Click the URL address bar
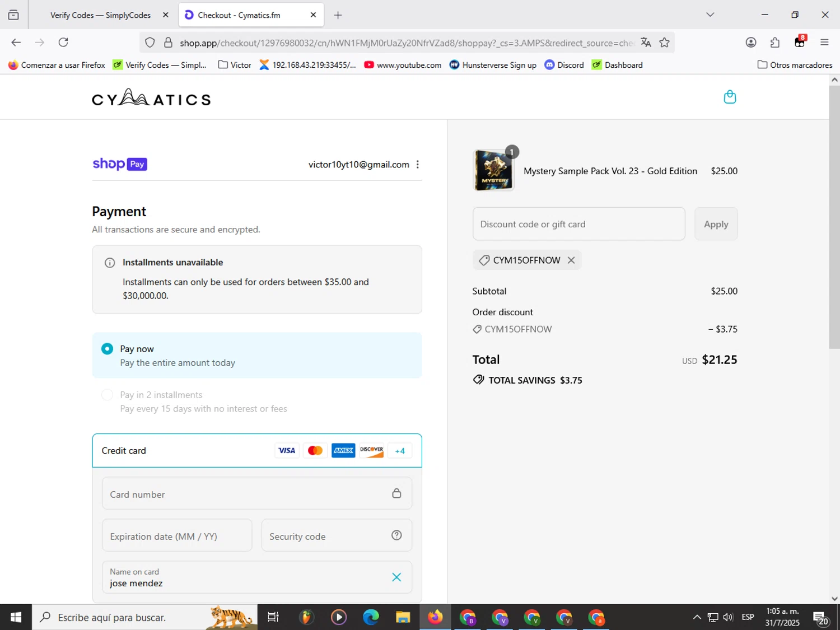Image resolution: width=840 pixels, height=630 pixels. [406, 43]
